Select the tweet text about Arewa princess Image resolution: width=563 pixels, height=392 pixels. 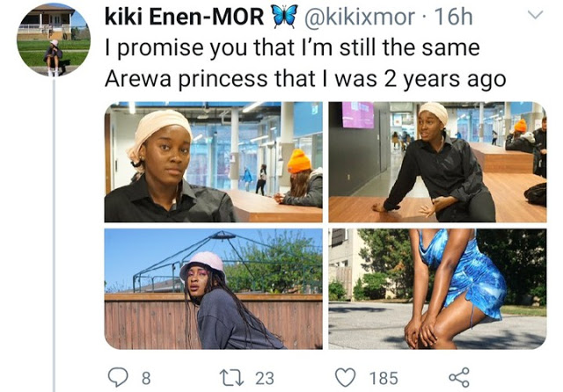click(x=305, y=63)
